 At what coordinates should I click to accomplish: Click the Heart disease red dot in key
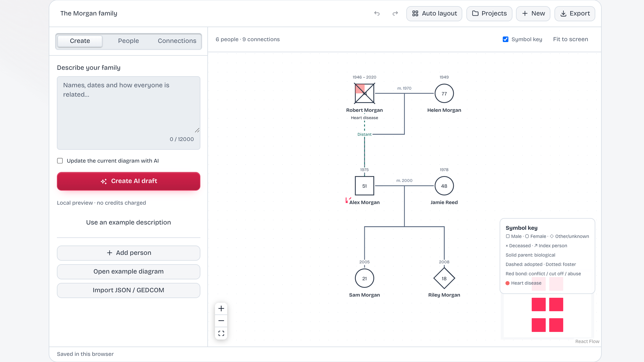click(508, 283)
